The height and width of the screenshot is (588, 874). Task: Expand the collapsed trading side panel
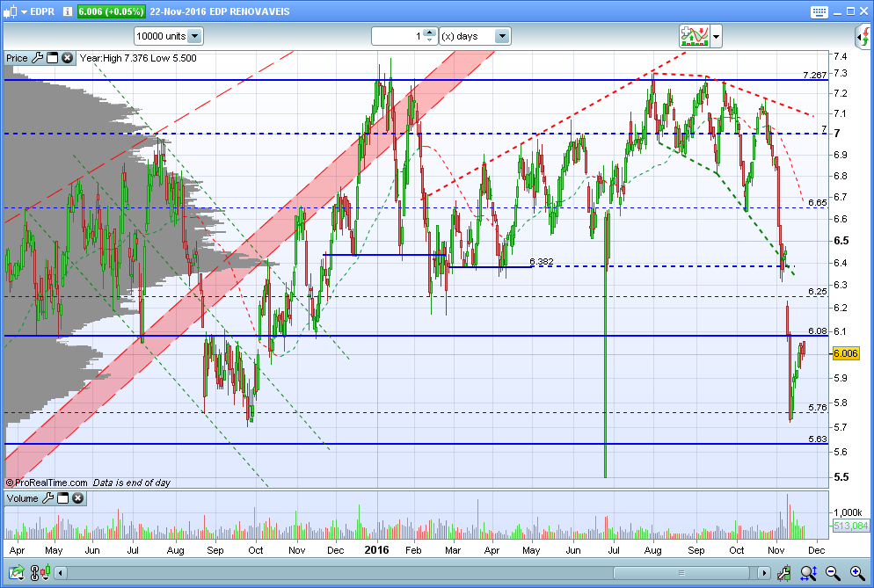[863, 37]
